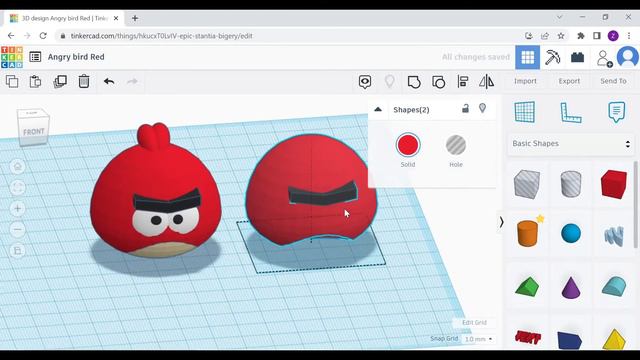Toggle the lock editing icon

click(465, 108)
